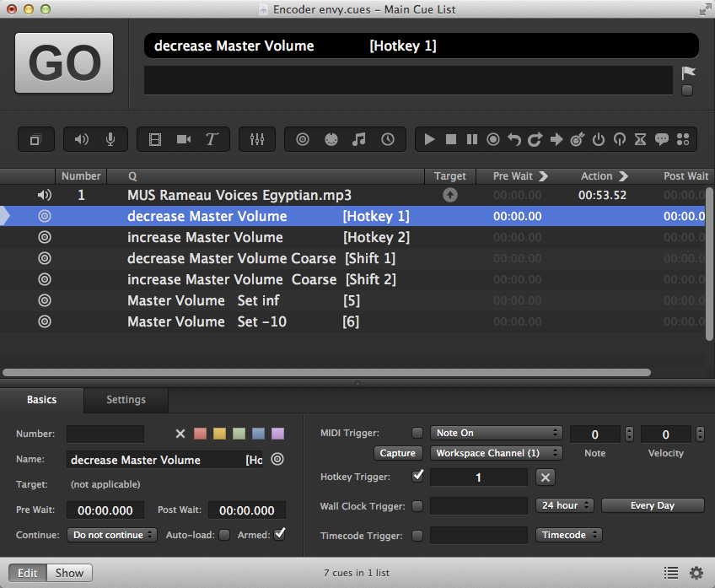Expand the Continue mode dropdown
715x588 pixels.
click(x=112, y=535)
